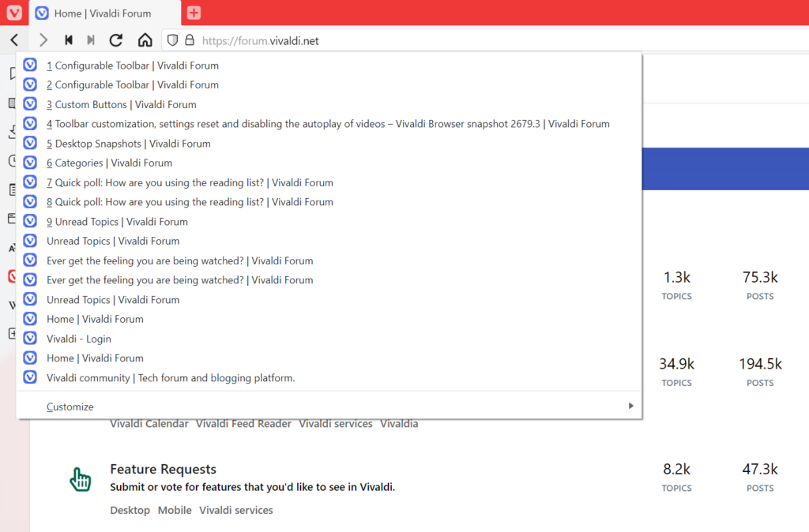Show site info via padlock icon
Image resolution: width=809 pixels, height=532 pixels.
[x=190, y=40]
